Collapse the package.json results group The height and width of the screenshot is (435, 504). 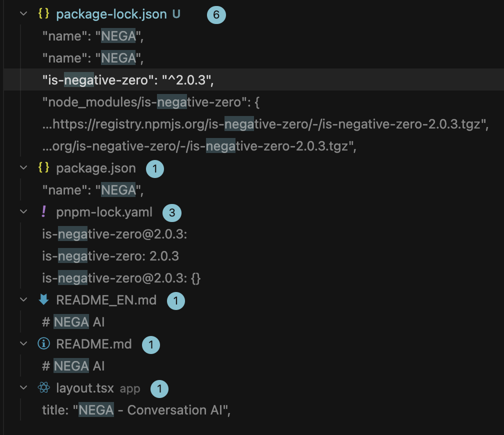pyautogui.click(x=23, y=168)
